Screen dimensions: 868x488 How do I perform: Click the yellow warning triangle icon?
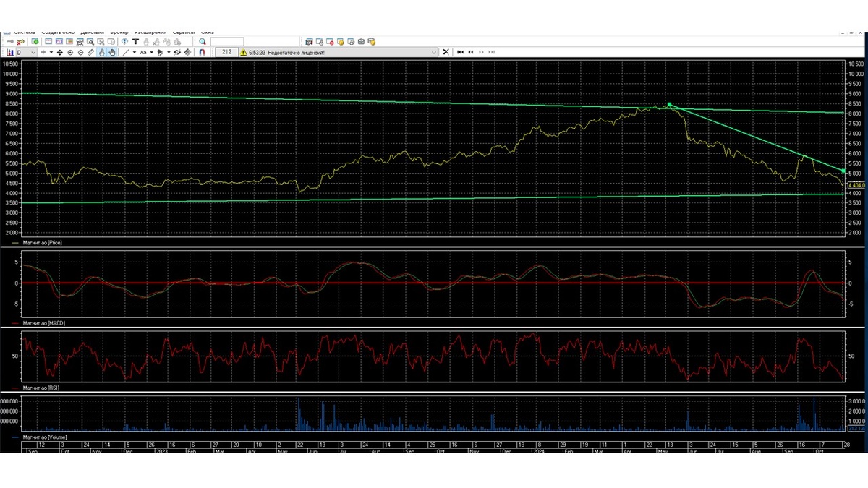(244, 52)
